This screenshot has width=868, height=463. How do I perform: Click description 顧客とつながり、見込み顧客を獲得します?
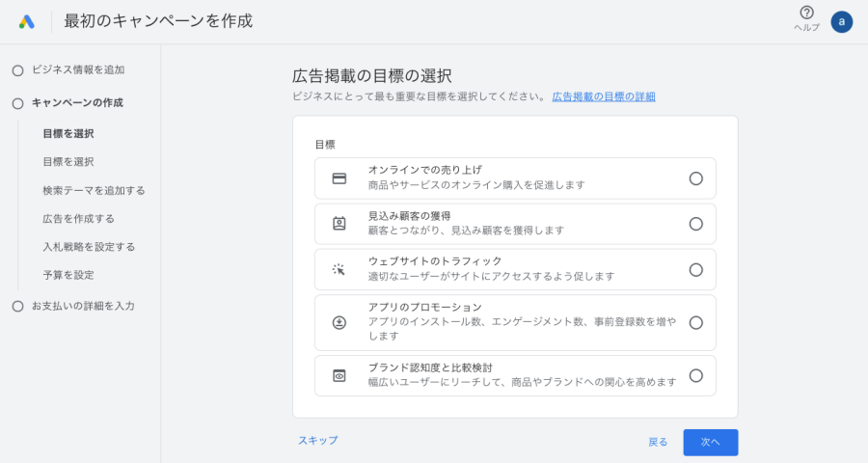point(466,231)
